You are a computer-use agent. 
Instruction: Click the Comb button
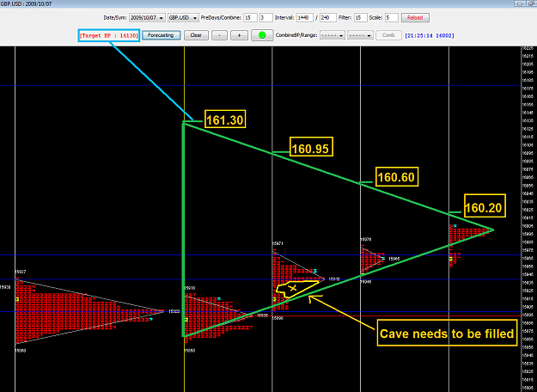pos(388,35)
